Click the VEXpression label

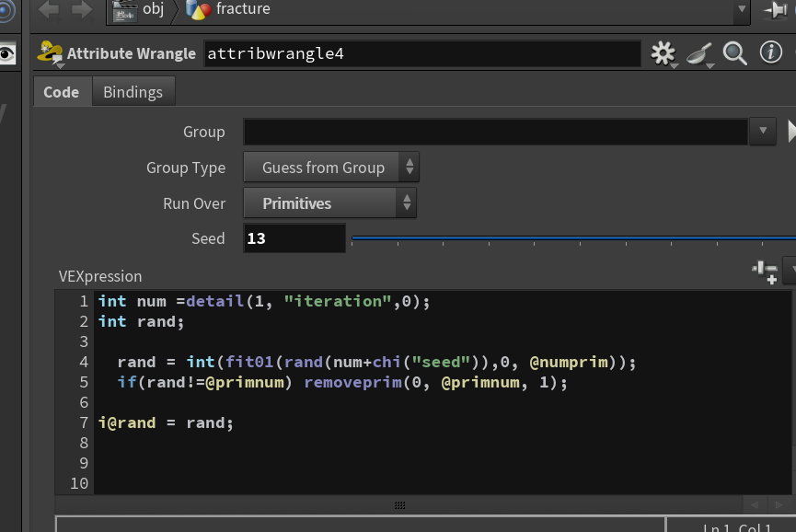click(100, 276)
